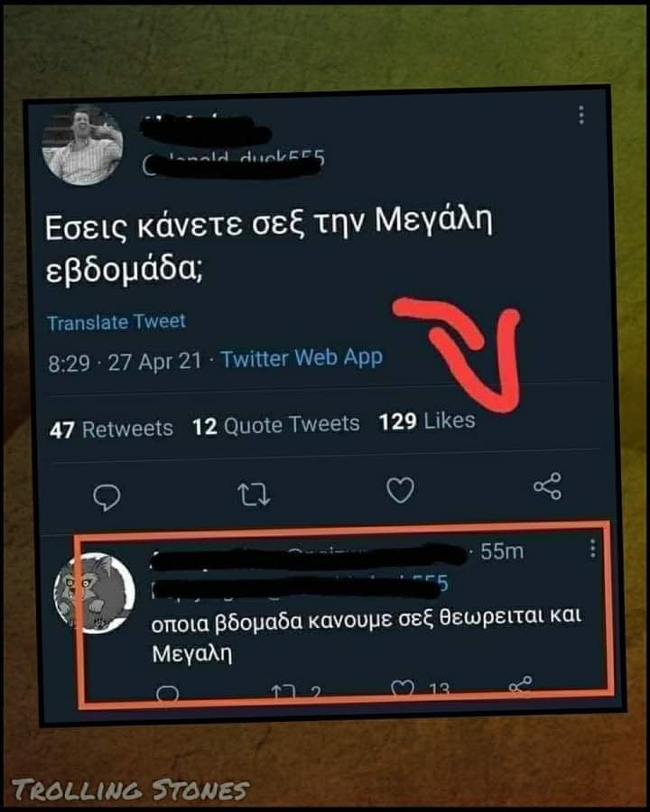The height and width of the screenshot is (812, 650).
Task: Open the reply tweet's three-dot menu
Action: click(x=592, y=549)
